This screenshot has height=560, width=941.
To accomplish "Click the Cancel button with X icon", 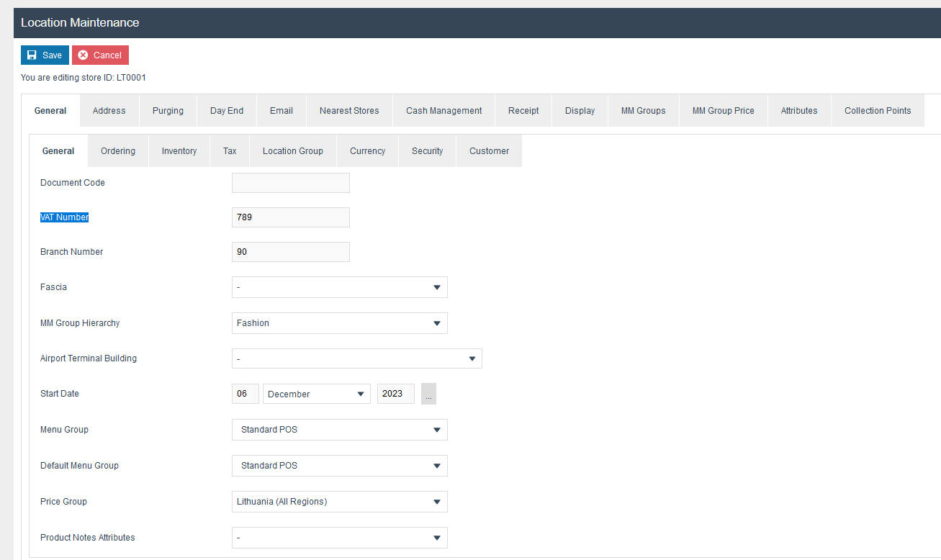I will point(100,55).
